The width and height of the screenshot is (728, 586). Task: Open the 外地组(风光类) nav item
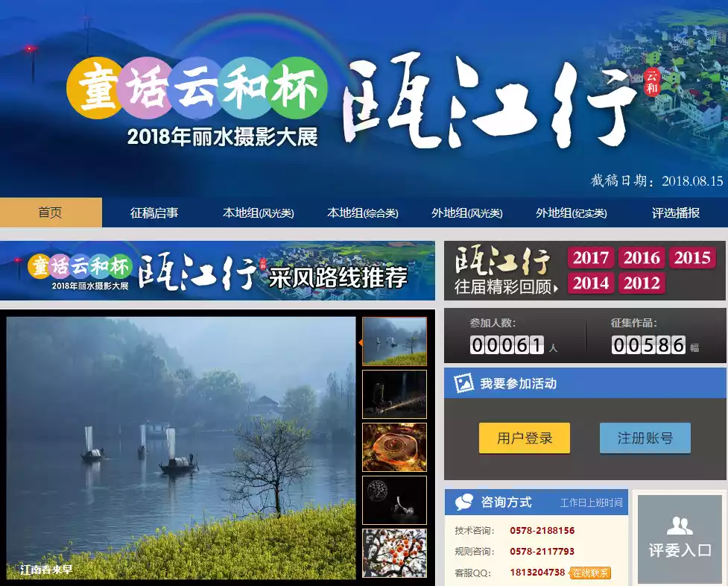(466, 212)
